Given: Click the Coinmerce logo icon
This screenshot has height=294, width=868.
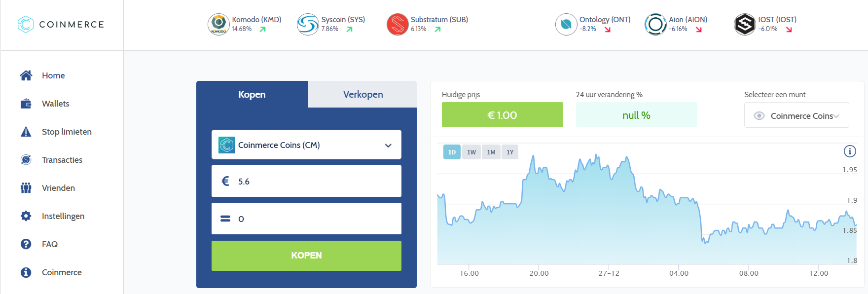Looking at the screenshot, I should tap(26, 24).
